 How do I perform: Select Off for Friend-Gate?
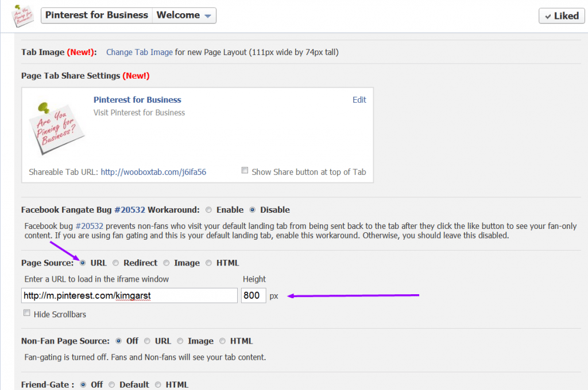coord(83,385)
